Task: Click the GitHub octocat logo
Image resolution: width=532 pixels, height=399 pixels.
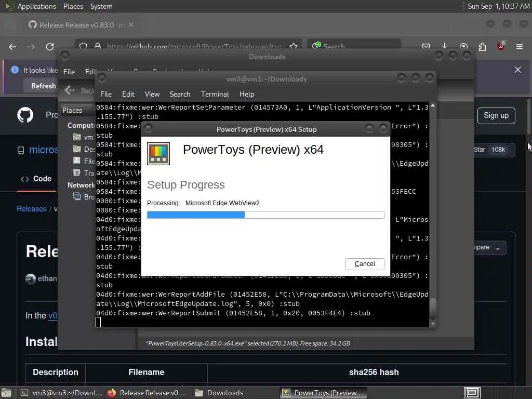Action: (x=25, y=115)
